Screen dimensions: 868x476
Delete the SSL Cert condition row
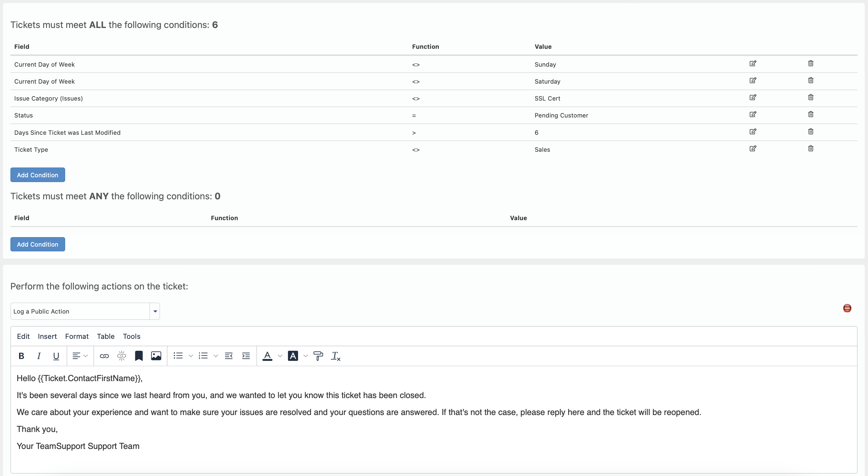click(811, 97)
